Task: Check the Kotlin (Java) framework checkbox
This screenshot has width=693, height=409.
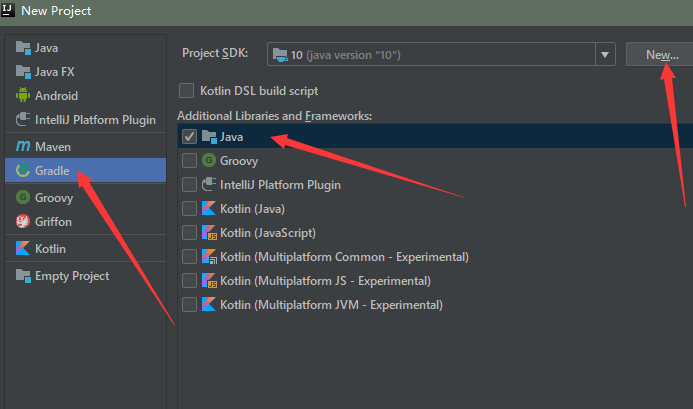Action: (189, 208)
